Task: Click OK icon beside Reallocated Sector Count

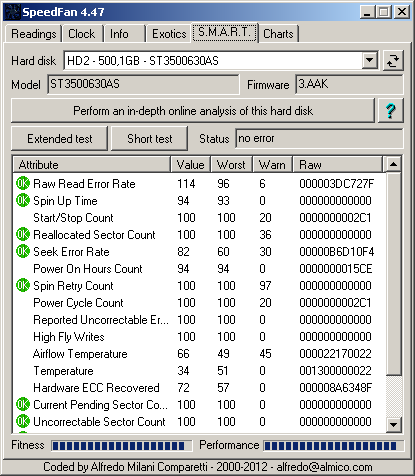Action: (x=23, y=234)
